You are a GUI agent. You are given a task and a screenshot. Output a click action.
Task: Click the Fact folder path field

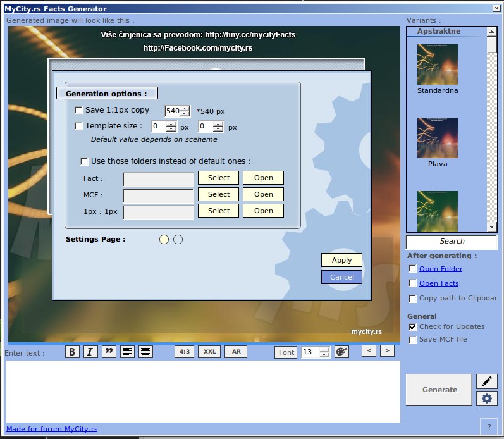click(159, 180)
